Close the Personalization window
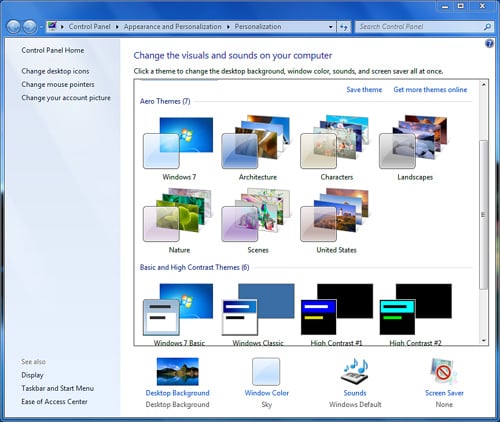The height and width of the screenshot is (422, 500). (482, 6)
